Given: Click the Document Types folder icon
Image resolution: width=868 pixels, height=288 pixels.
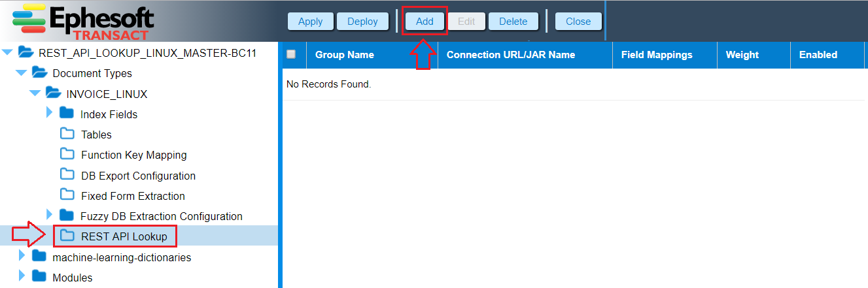Looking at the screenshot, I should point(39,73).
